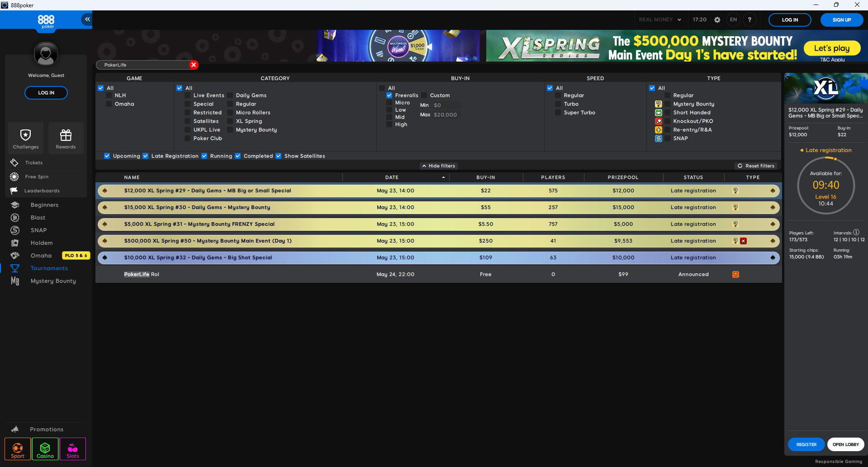Open Sport section icon
Image resolution: width=868 pixels, height=467 pixels.
pyautogui.click(x=18, y=449)
